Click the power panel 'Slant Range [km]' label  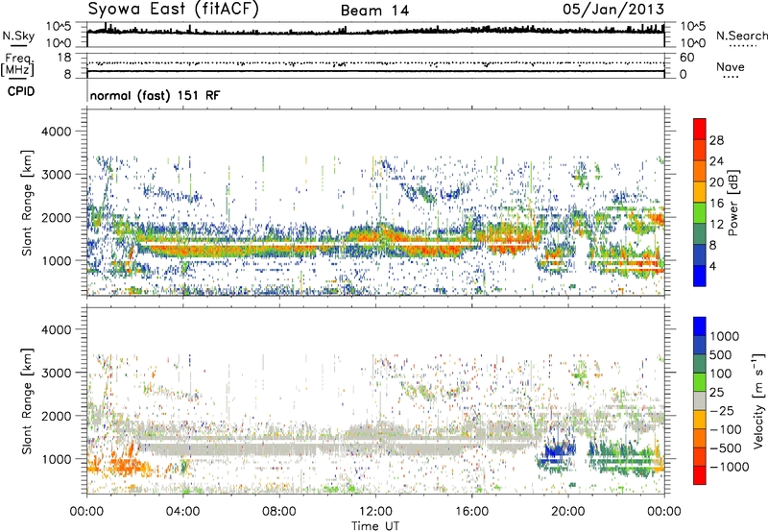pyautogui.click(x=27, y=203)
